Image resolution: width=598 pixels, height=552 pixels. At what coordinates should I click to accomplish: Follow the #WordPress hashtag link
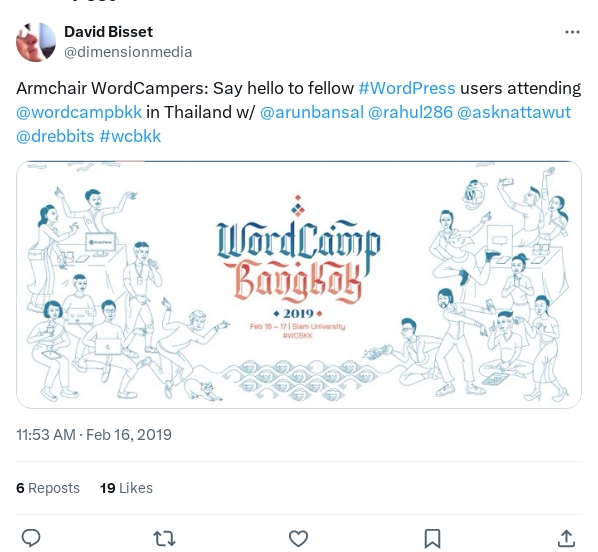tap(407, 89)
